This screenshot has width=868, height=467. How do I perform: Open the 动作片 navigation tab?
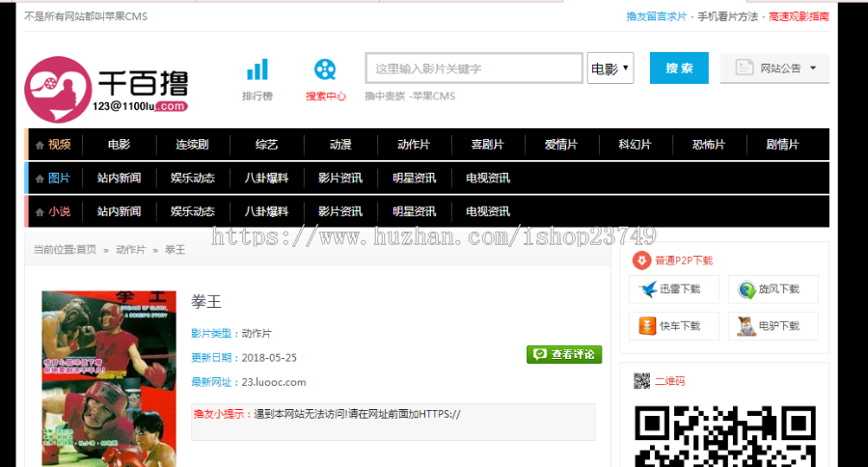tap(414, 145)
